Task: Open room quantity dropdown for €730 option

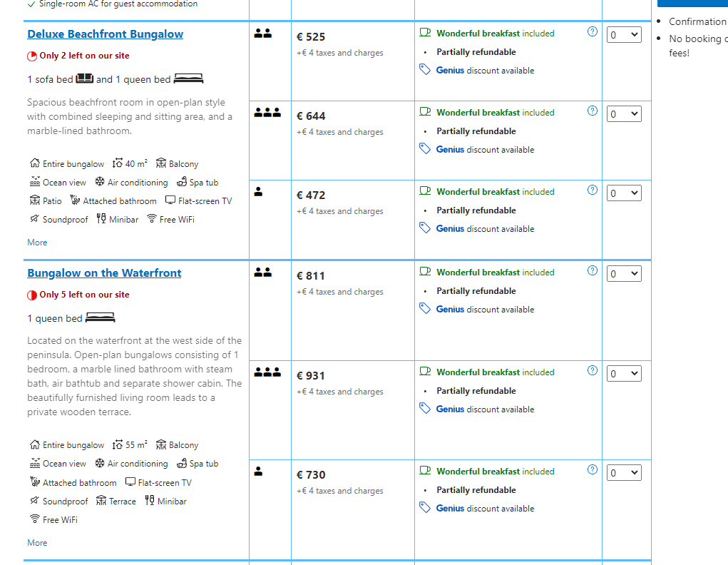Action: point(623,472)
